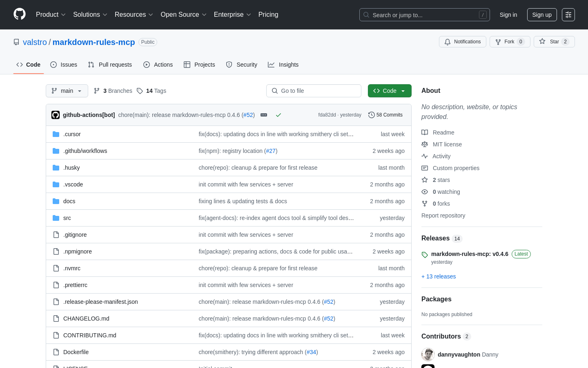Open the green Code dropdown button
588x368 pixels.
point(390,91)
